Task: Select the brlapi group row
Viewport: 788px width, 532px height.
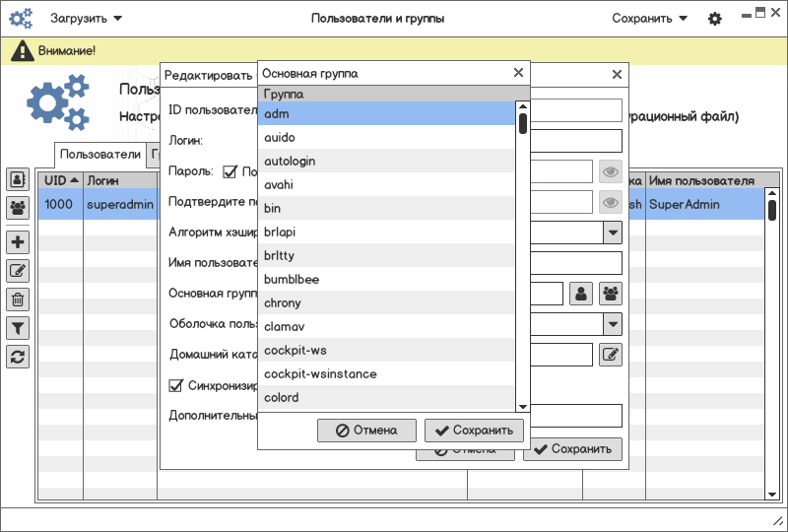Action: pos(386,232)
